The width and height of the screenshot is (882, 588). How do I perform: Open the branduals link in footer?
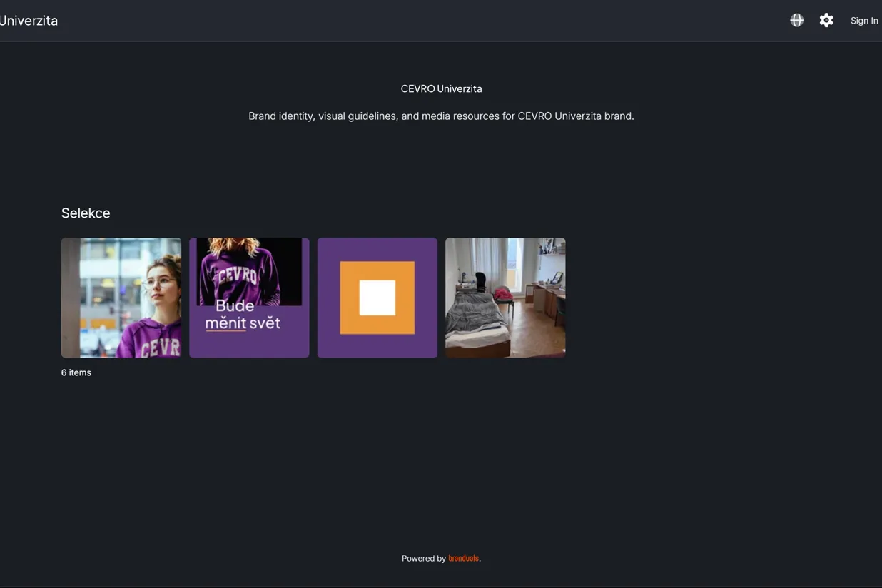click(464, 558)
